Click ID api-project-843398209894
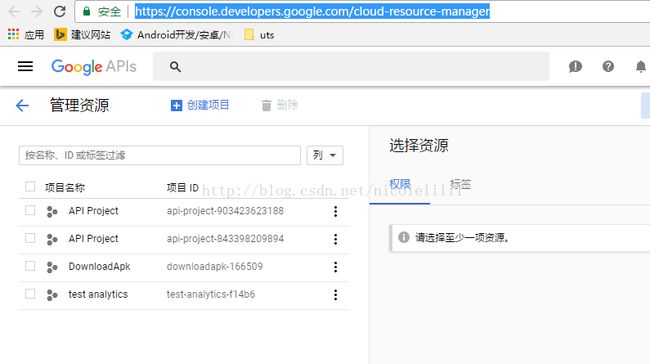Screen dimensions: 650x364 (x=225, y=239)
